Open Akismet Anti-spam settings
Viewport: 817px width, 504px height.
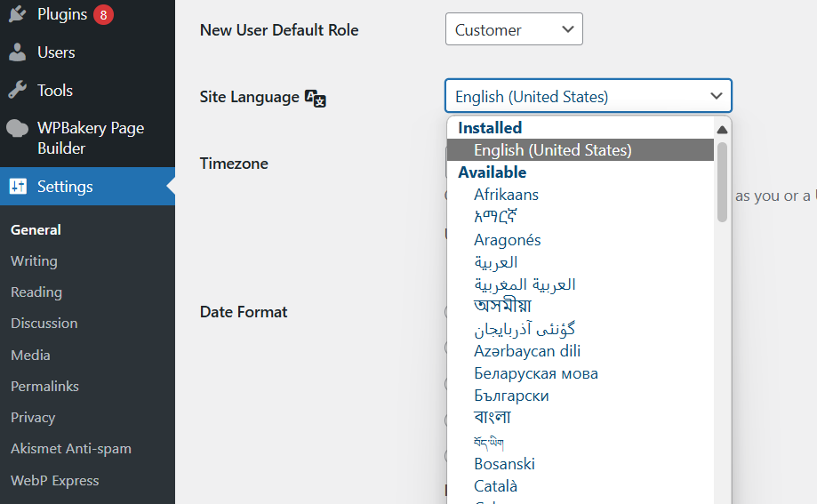pos(70,449)
